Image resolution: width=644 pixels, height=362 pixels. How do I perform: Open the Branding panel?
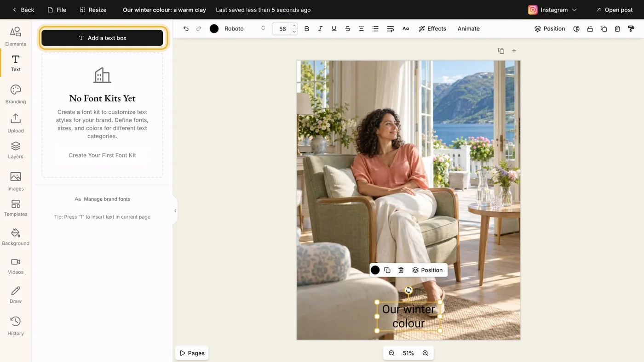[x=16, y=94]
